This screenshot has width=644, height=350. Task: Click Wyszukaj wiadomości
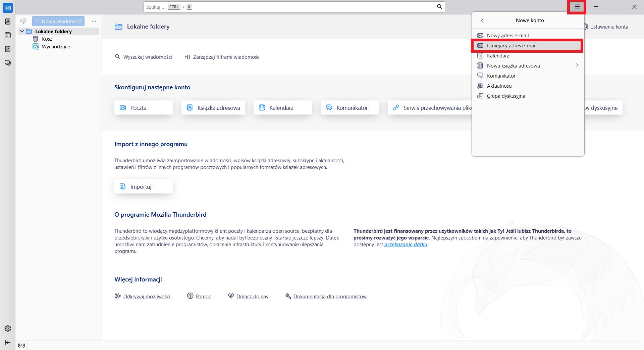143,57
